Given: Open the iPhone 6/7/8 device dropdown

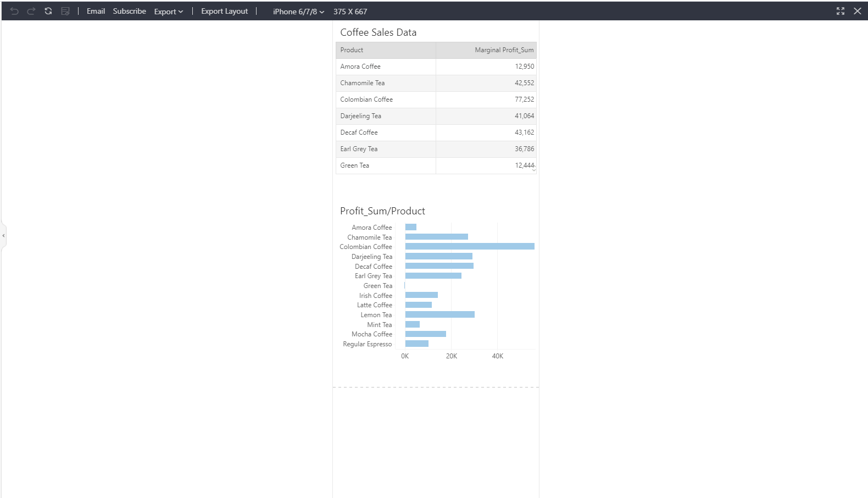Looking at the screenshot, I should (x=298, y=12).
